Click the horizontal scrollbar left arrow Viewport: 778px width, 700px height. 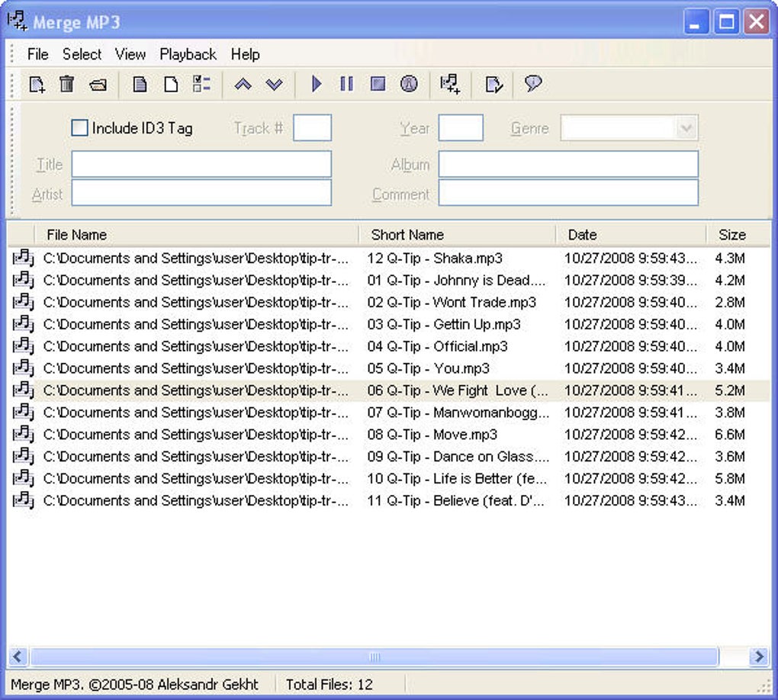point(18,657)
